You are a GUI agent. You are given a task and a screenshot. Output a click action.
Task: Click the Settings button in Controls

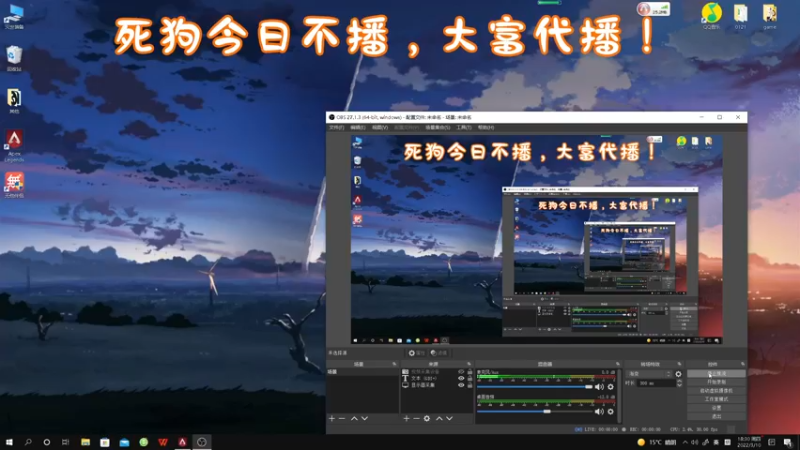[716, 408]
